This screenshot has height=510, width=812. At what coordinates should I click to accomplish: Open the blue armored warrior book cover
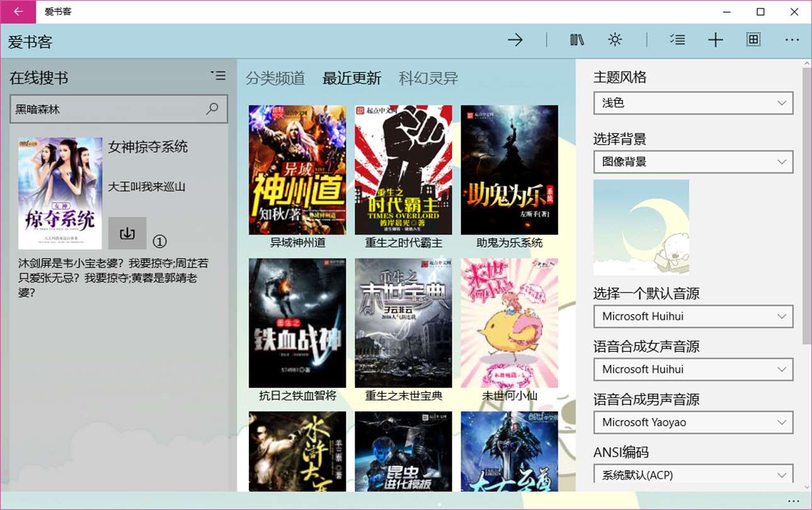(x=510, y=451)
